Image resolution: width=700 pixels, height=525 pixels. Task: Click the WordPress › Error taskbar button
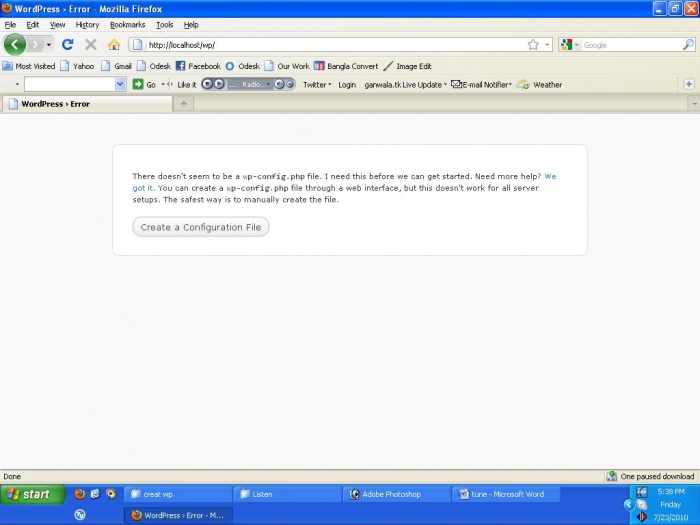tap(178, 515)
